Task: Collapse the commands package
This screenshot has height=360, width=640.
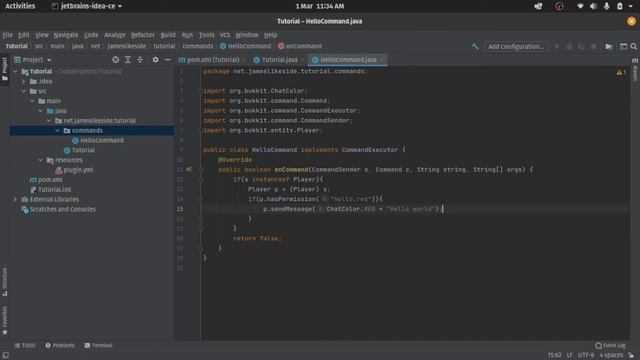Action: [58, 130]
